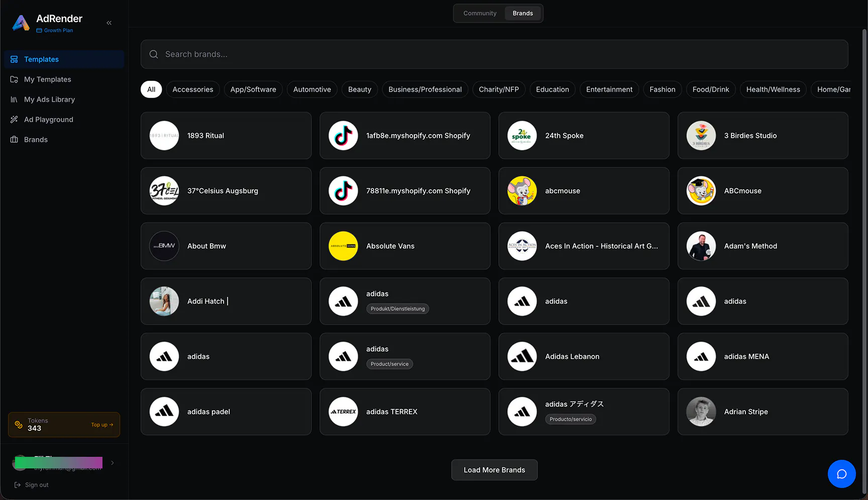Filter brands by Automotive
Viewport: 868px width, 500px height.
(x=312, y=89)
